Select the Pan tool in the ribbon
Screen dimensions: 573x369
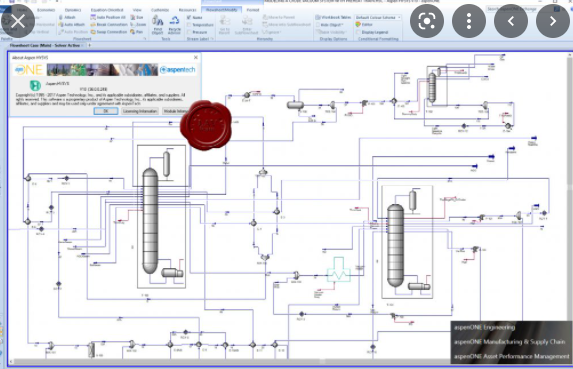tap(137, 32)
